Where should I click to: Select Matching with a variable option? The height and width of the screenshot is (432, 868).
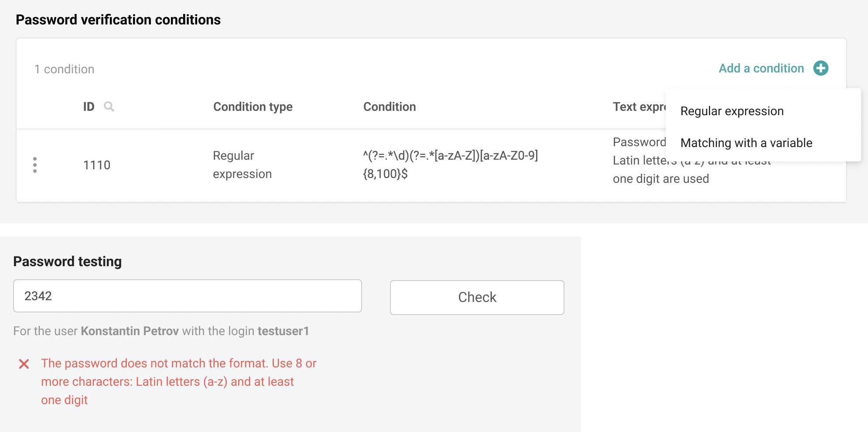point(746,143)
